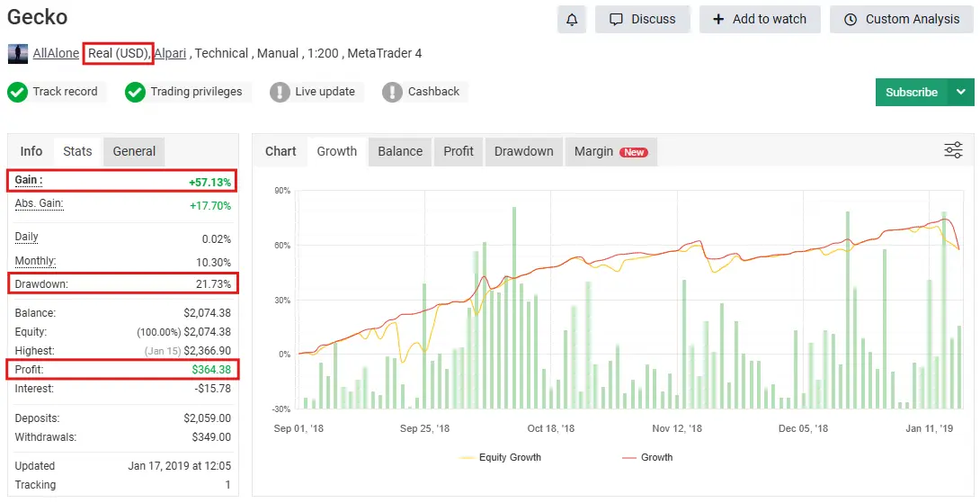Switch to the Stats tab
Screen dimensions: 980x503
pos(77,151)
